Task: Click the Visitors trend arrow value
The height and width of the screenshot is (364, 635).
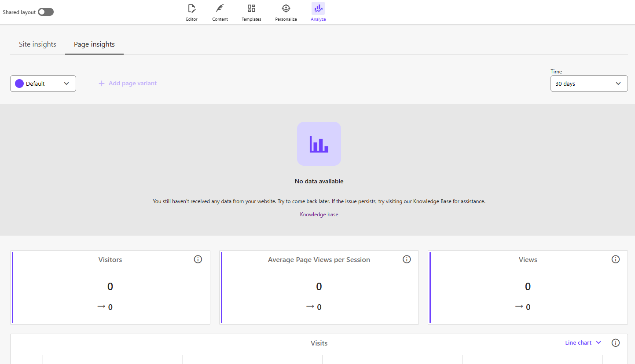Action: (105, 307)
